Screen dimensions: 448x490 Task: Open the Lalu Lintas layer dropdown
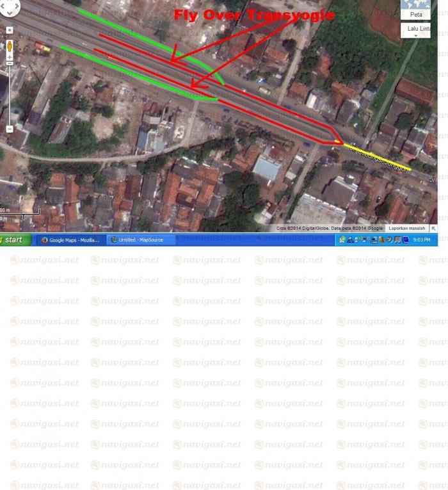point(415,31)
